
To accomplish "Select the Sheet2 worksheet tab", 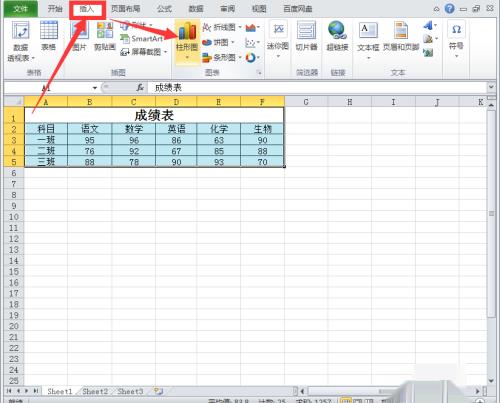I will 95,391.
